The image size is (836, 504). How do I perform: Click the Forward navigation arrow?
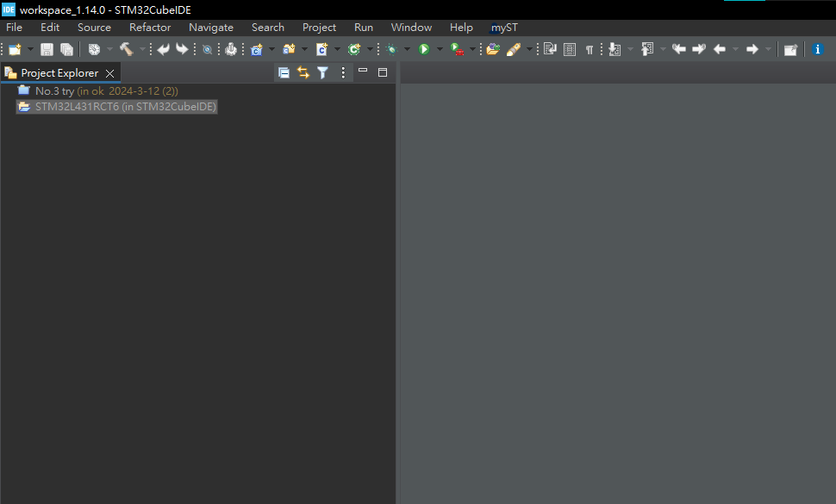point(752,50)
